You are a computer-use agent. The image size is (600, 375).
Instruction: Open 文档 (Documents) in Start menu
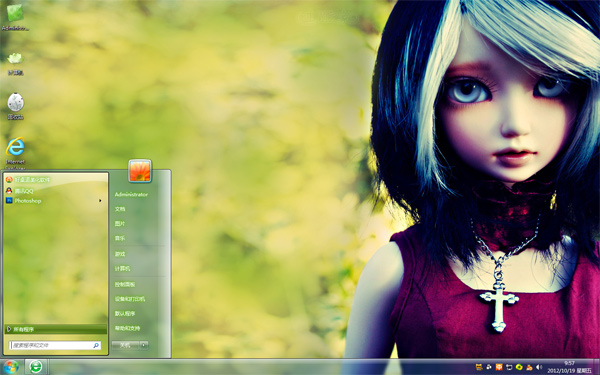coord(120,209)
